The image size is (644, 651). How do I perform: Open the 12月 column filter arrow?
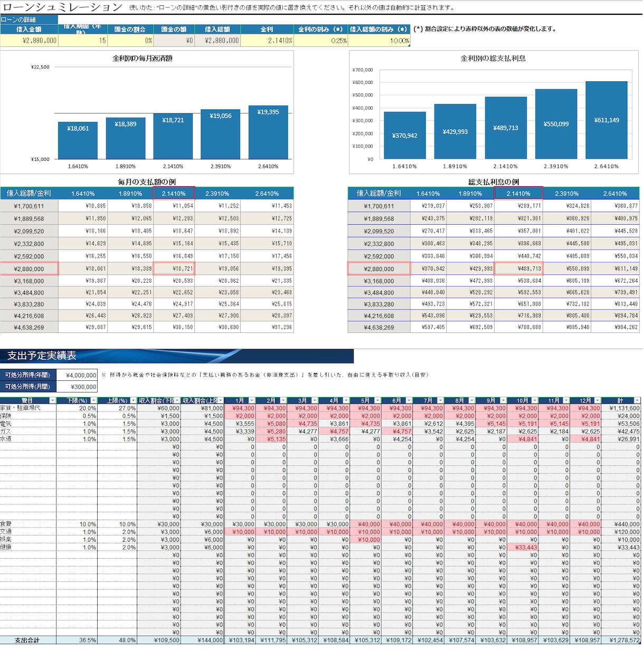[598, 400]
